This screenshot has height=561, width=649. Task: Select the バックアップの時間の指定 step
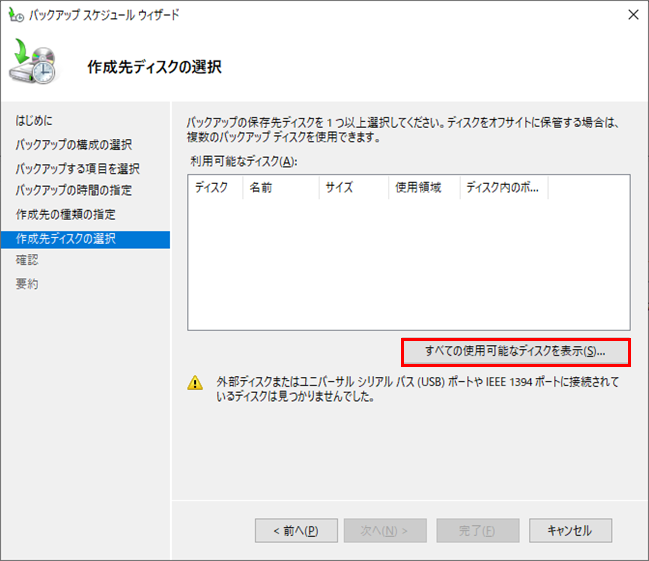coord(74,190)
